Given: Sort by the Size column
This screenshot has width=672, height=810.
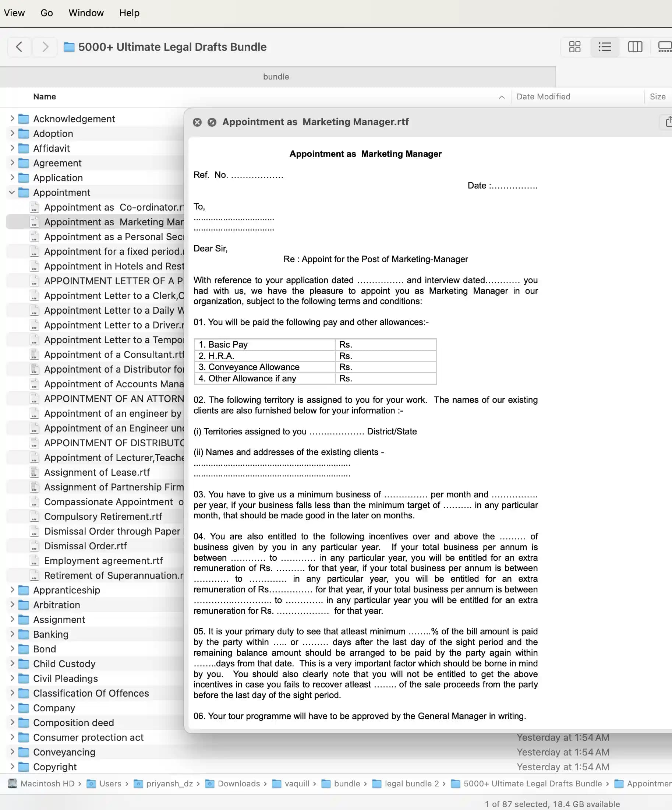Looking at the screenshot, I should coord(657,97).
